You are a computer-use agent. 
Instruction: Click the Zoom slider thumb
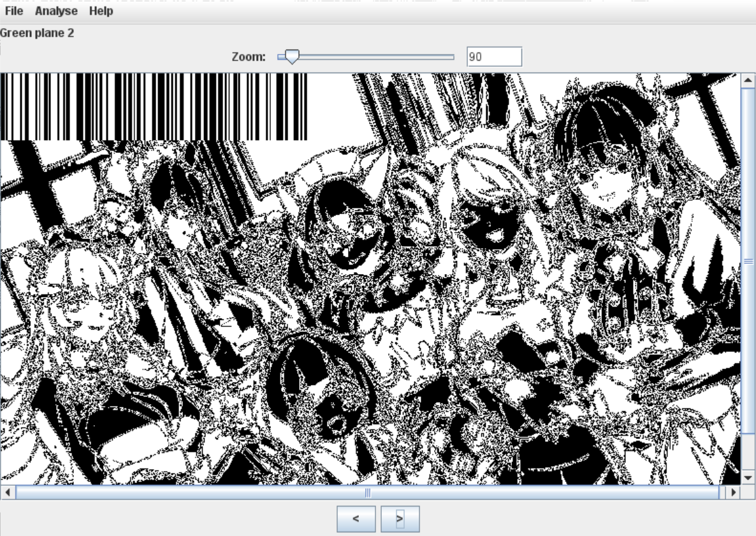pyautogui.click(x=292, y=56)
